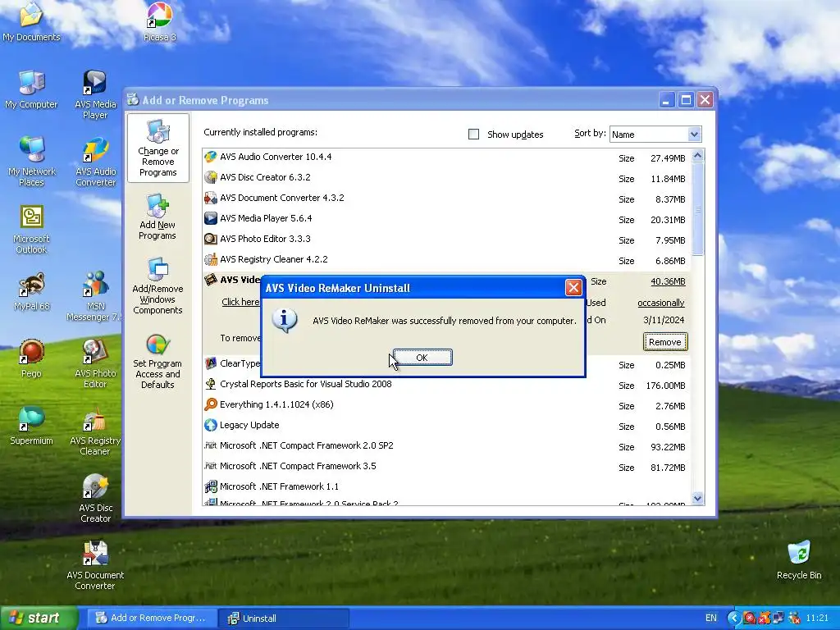Open AVS Audio Converter desktop shortcut
The width and height of the screenshot is (840, 630).
(95, 162)
